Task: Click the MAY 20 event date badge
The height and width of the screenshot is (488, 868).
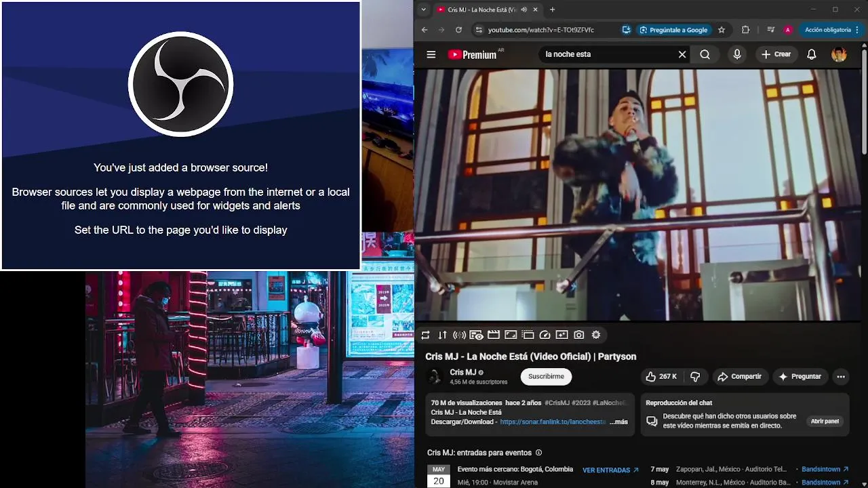Action: point(439,476)
